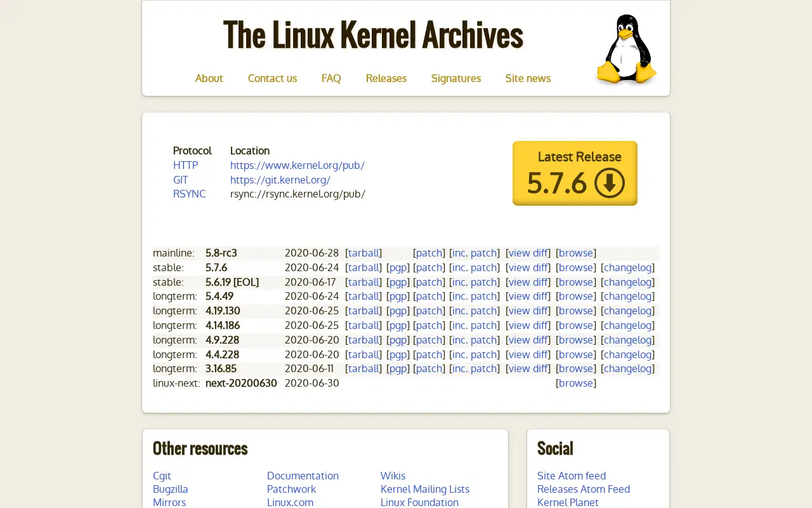The height and width of the screenshot is (508, 812).
Task: Go to Contact us page
Action: tap(272, 78)
